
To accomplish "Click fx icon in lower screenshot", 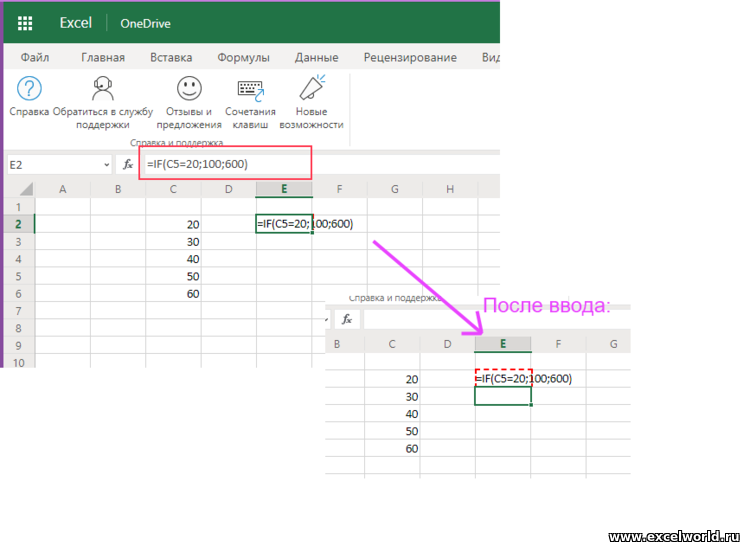I will [347, 319].
